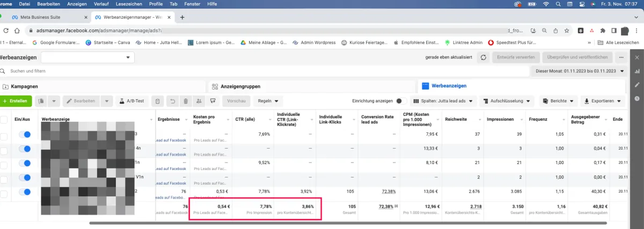
Task: Click the refresh data icon
Action: pos(484,57)
